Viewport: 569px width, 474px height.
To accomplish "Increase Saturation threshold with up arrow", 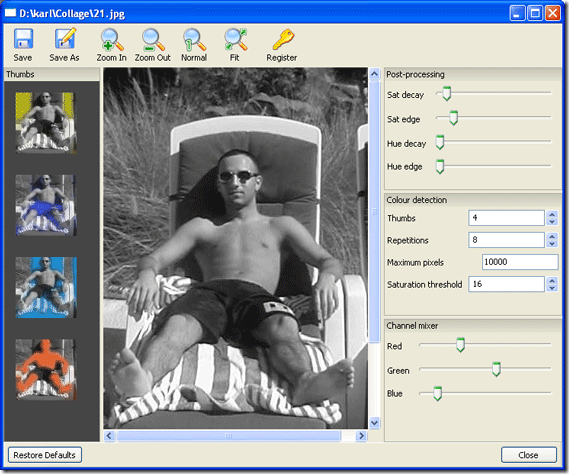I will click(552, 281).
